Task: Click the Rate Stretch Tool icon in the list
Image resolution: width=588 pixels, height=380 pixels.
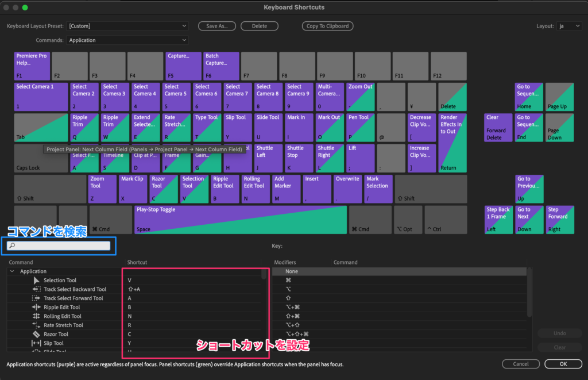Action: coord(36,325)
